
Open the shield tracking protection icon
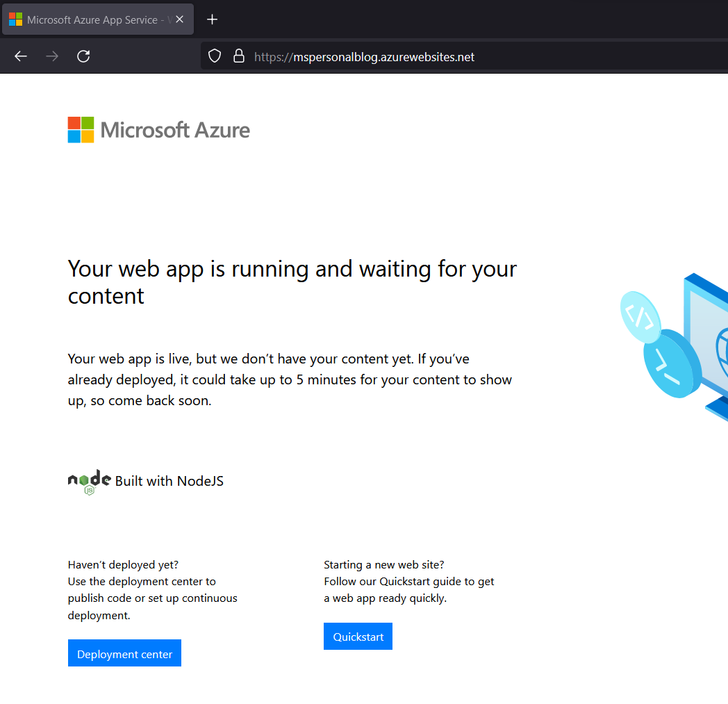tap(215, 56)
